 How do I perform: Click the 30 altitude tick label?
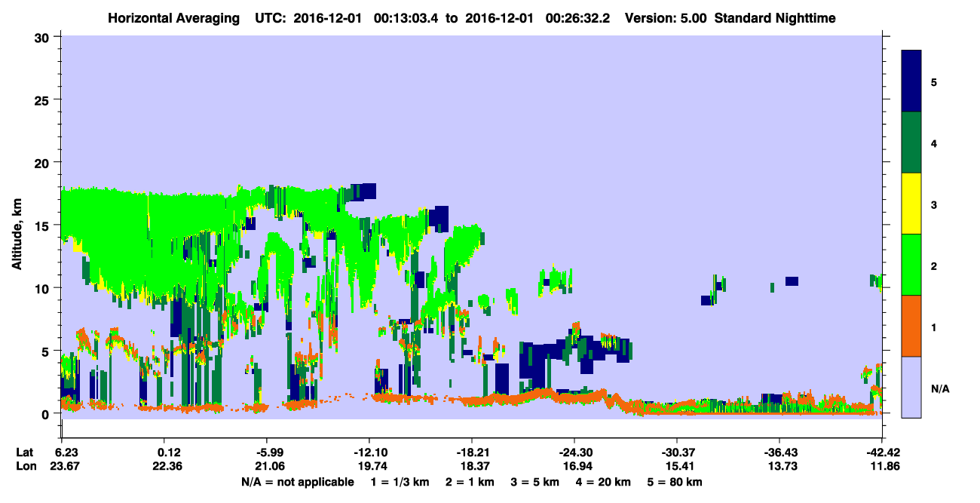pos(44,37)
